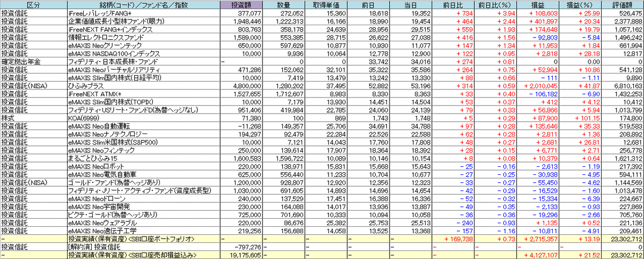The height and width of the screenshot is (259, 644).
Task: Click the eMAXIS Neoフィンテック name cell
Action: [x=144, y=151]
